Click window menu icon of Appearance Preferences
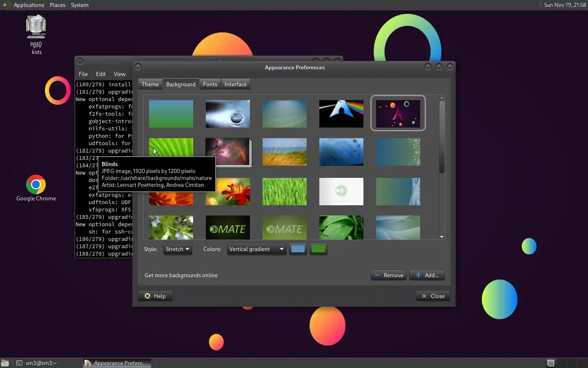The height and width of the screenshot is (368, 588). 138,67
